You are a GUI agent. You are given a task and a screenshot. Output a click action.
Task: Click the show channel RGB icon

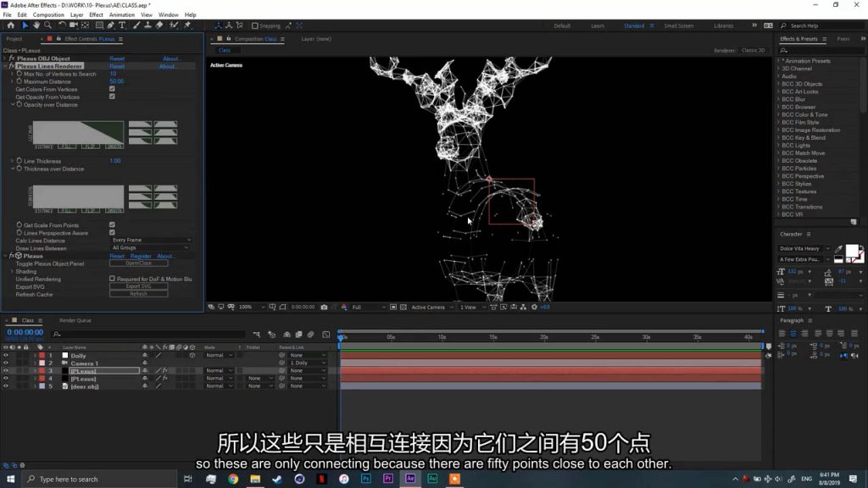tap(344, 307)
